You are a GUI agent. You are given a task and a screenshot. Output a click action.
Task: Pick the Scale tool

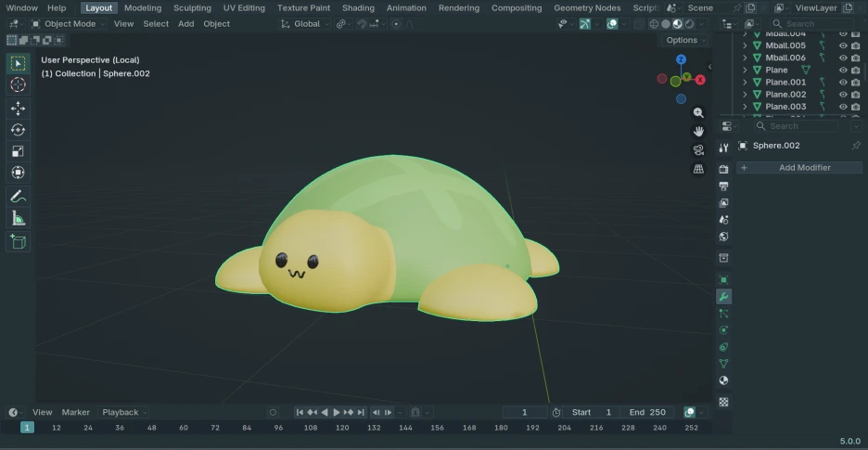[18, 151]
